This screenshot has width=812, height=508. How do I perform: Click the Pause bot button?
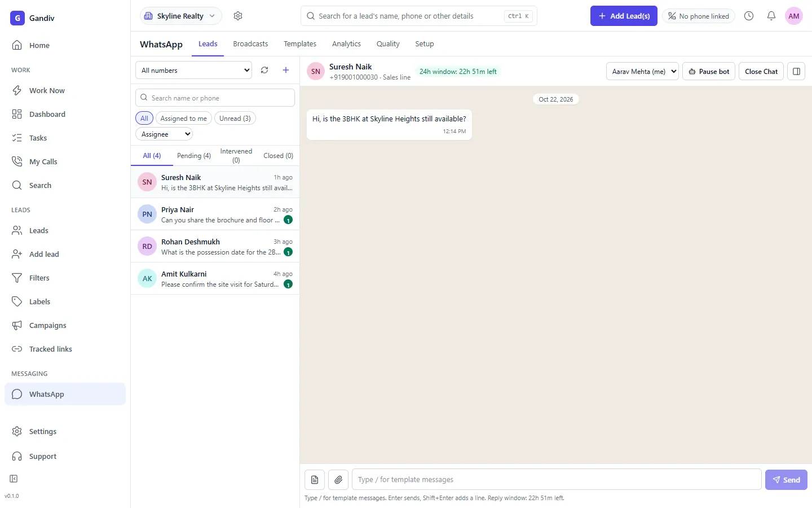point(709,71)
